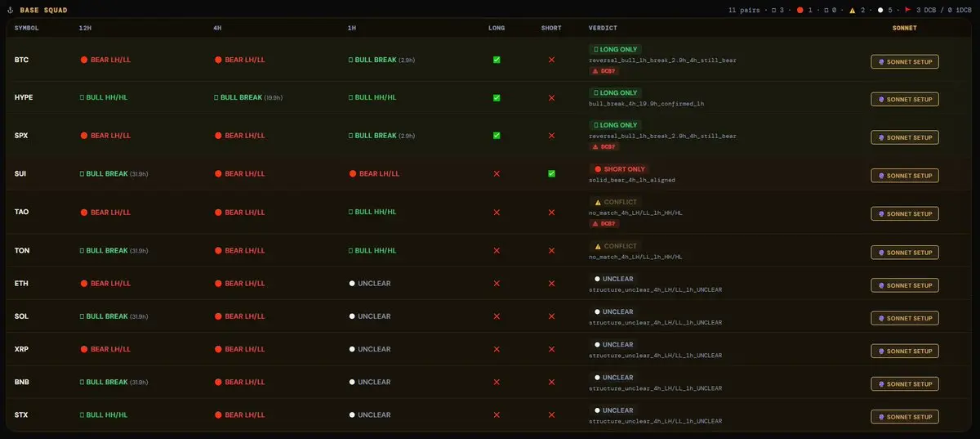Click the CONFLICT verdict badge for TON
980x439 pixels.
615,246
